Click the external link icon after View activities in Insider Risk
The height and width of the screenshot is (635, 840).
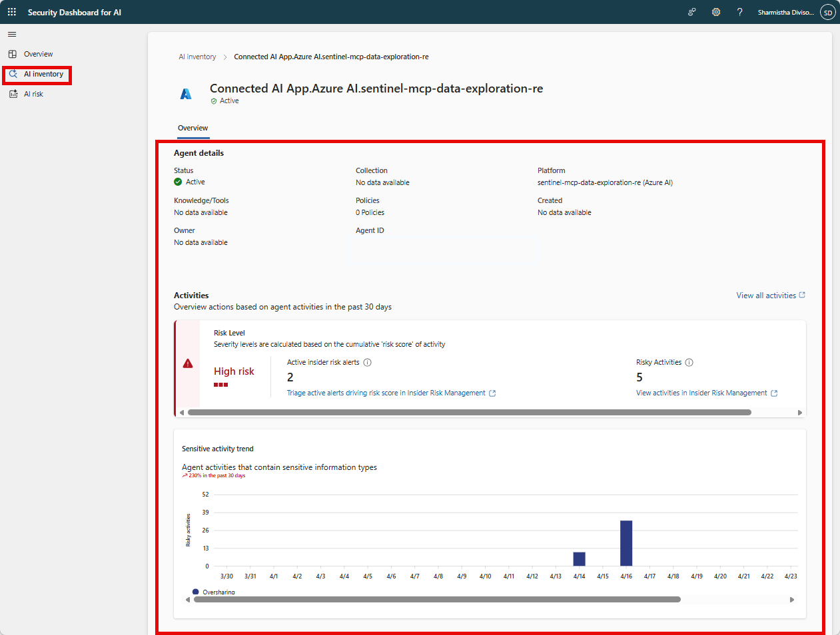tap(774, 393)
